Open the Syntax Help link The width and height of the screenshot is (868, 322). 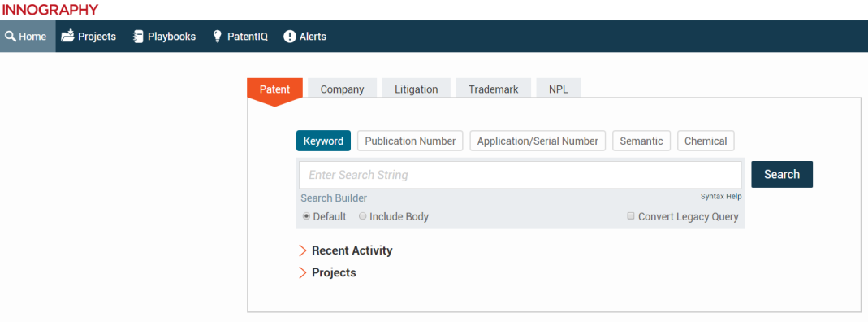tap(721, 196)
